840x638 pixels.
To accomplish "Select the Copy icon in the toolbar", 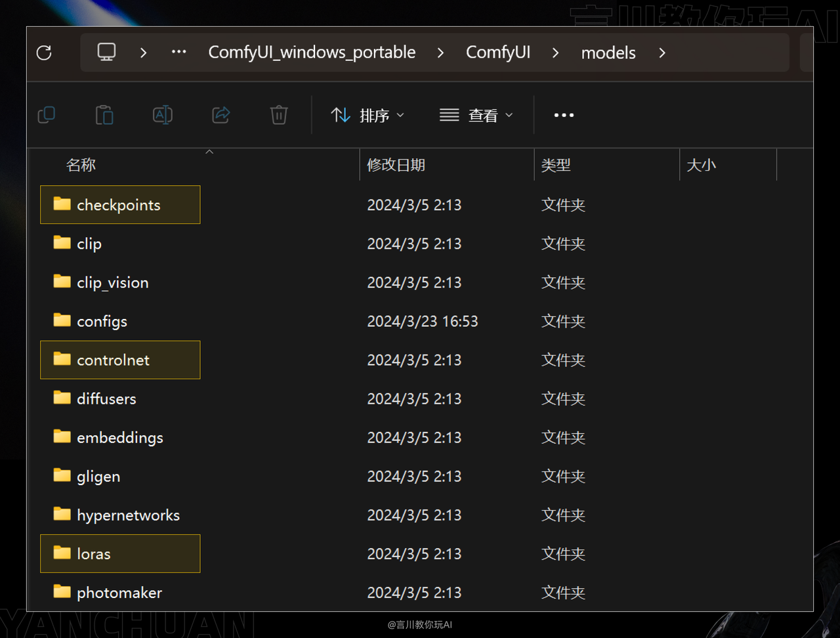I will point(46,114).
